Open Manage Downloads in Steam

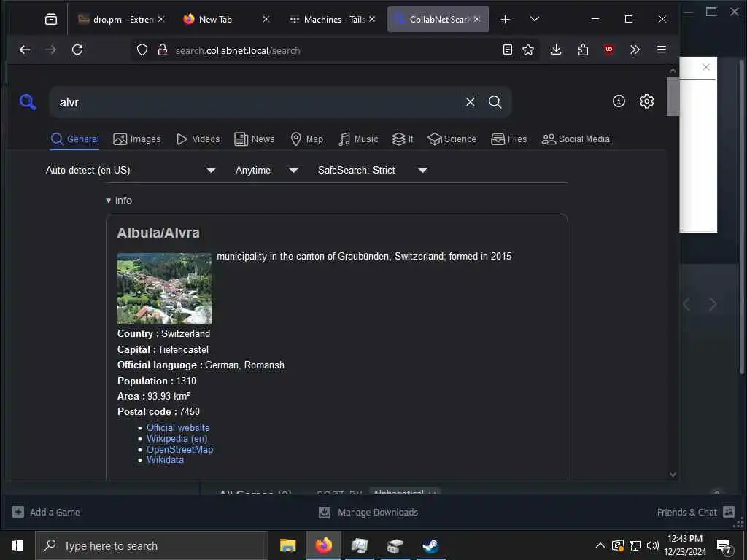point(368,513)
